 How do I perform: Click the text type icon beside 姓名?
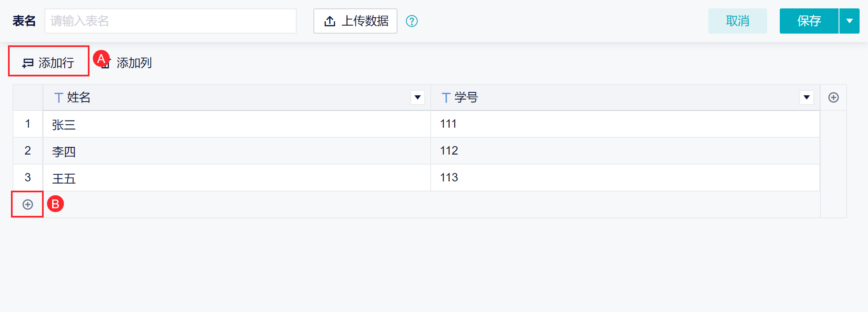point(58,98)
